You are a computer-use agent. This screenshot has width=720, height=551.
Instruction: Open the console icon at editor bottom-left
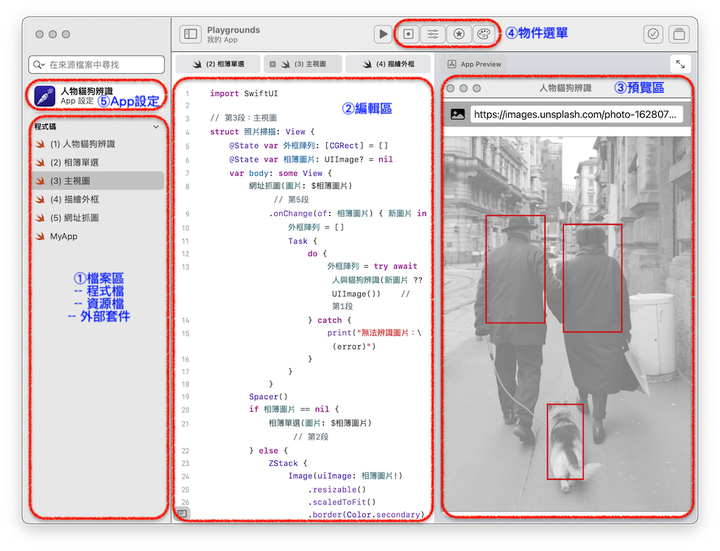point(182,513)
